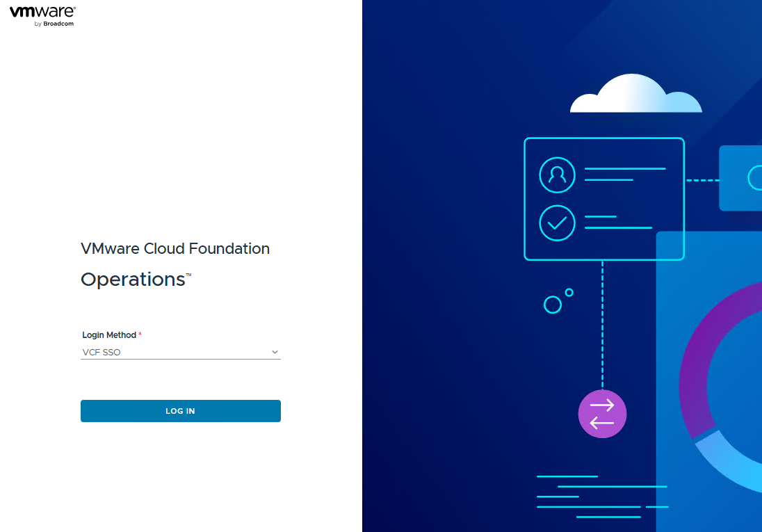Viewport: 762px width, 532px height.
Task: Expand options using the VCF SSO chevron arrow
Action: [x=275, y=353]
